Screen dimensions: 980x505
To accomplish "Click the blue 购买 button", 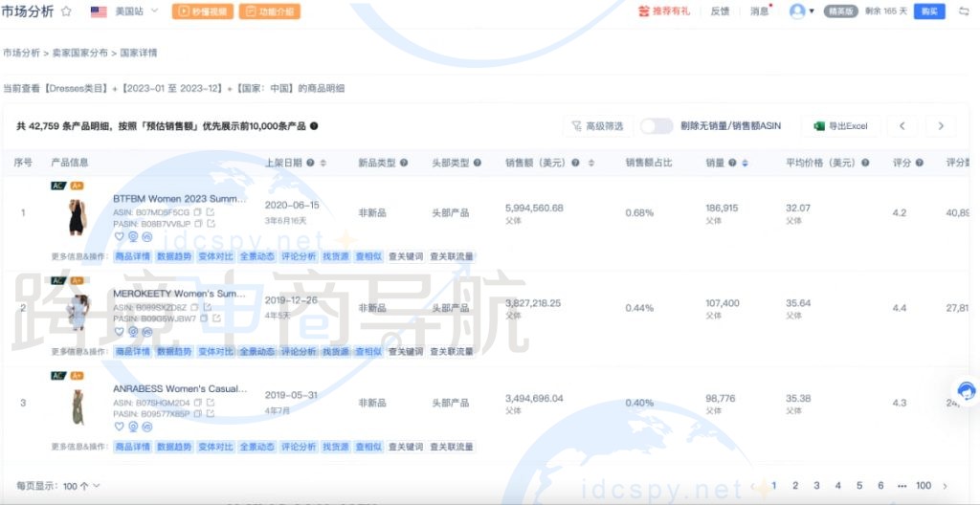I will (x=929, y=11).
